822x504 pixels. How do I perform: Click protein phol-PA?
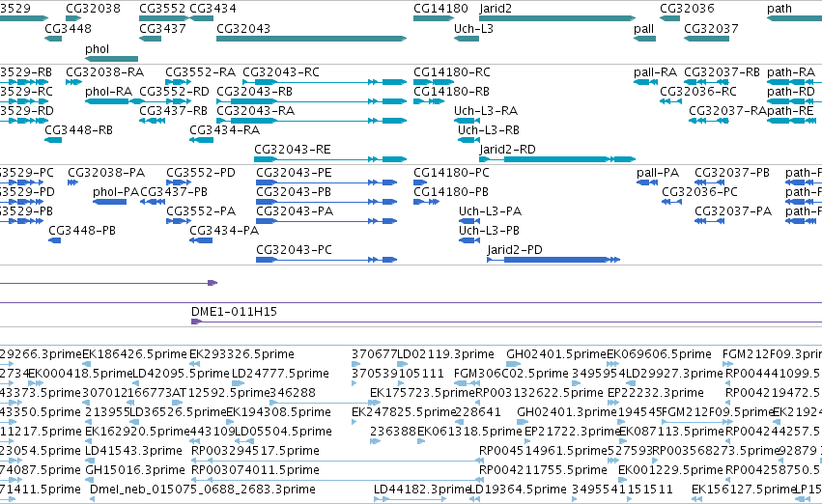[116, 192]
